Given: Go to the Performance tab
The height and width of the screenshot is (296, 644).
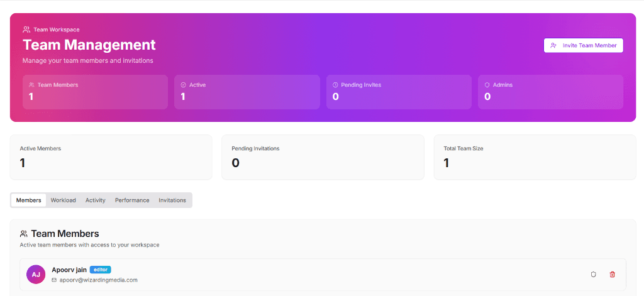Looking at the screenshot, I should coord(132,200).
